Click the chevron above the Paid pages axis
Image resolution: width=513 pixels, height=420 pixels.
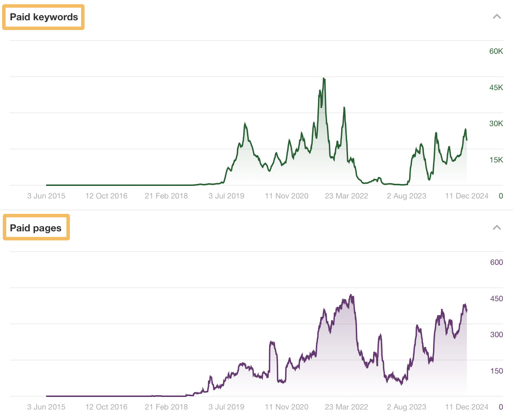coord(497,227)
